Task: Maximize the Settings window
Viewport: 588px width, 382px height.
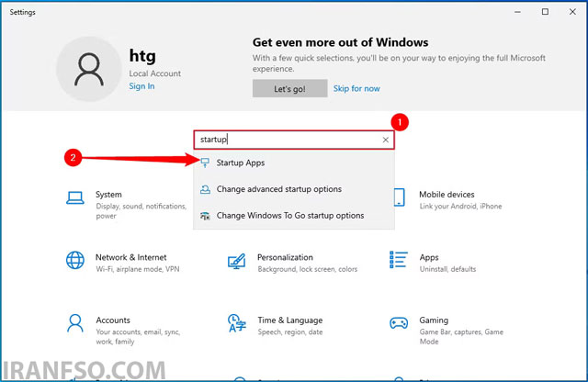Action: [x=545, y=12]
